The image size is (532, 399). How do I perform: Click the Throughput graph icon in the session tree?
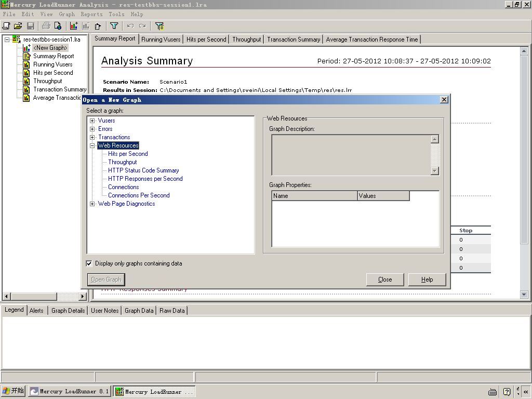pos(26,81)
